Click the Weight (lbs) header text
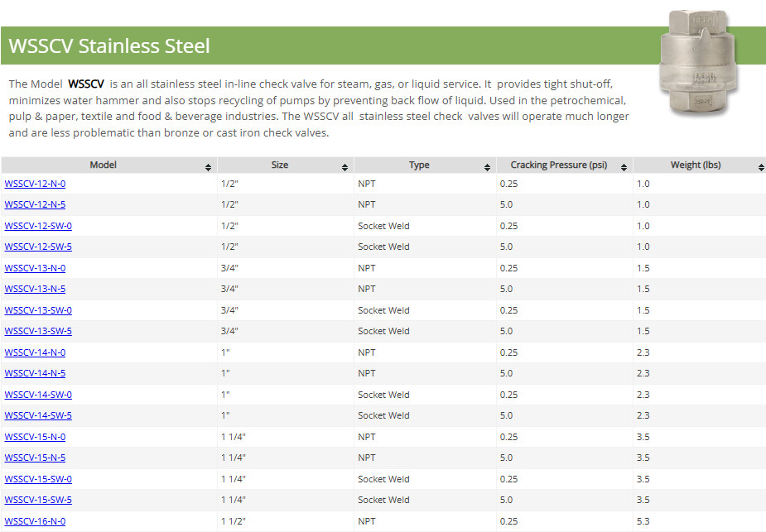Screen dimensions: 766x532 pyautogui.click(x=695, y=165)
